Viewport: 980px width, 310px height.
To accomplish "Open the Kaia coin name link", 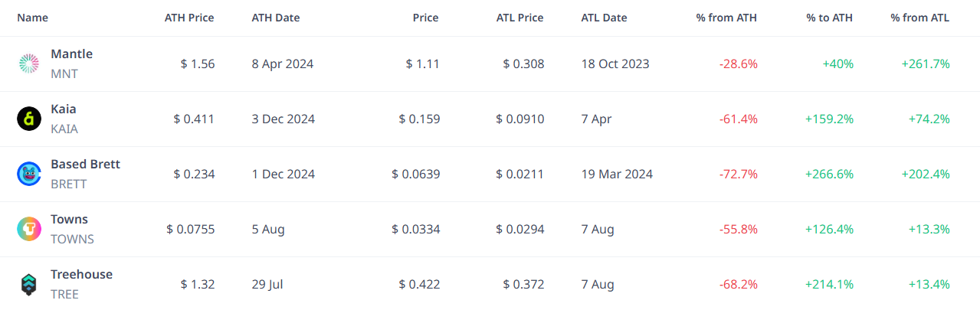I will point(64,109).
